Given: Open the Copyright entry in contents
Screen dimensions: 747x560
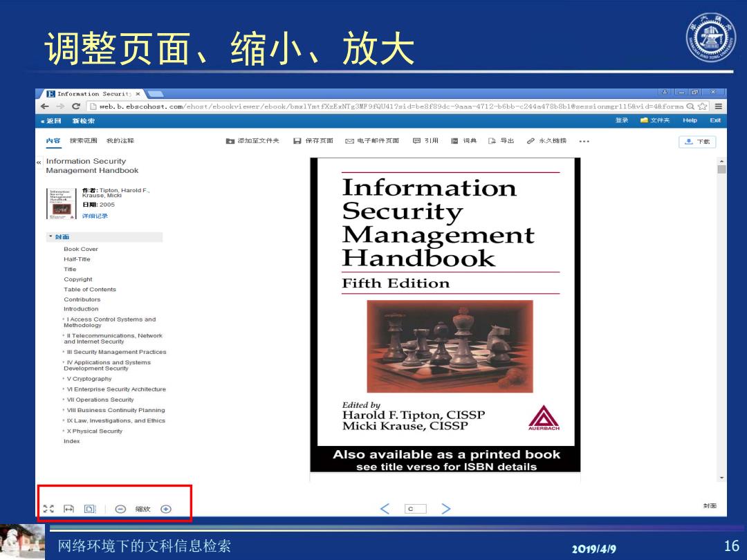Looking at the screenshot, I should [78, 279].
